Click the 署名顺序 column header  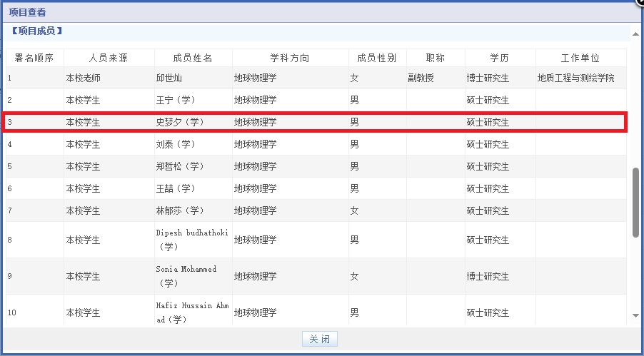(x=34, y=59)
